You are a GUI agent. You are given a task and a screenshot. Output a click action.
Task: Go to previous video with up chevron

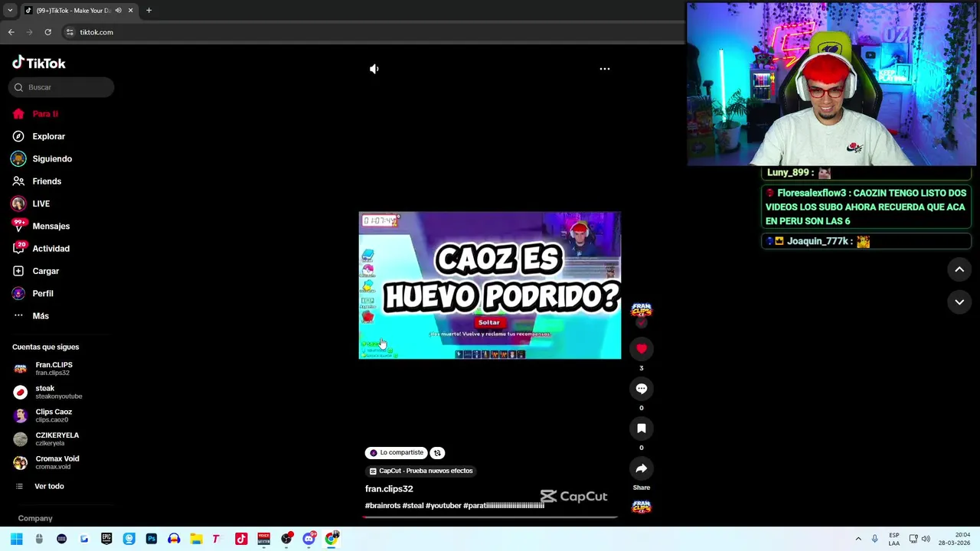coord(959,269)
